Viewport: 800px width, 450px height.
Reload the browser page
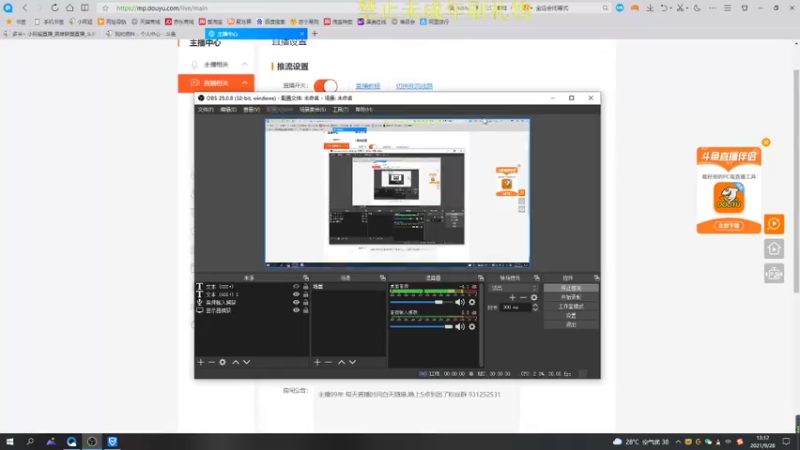click(x=54, y=8)
